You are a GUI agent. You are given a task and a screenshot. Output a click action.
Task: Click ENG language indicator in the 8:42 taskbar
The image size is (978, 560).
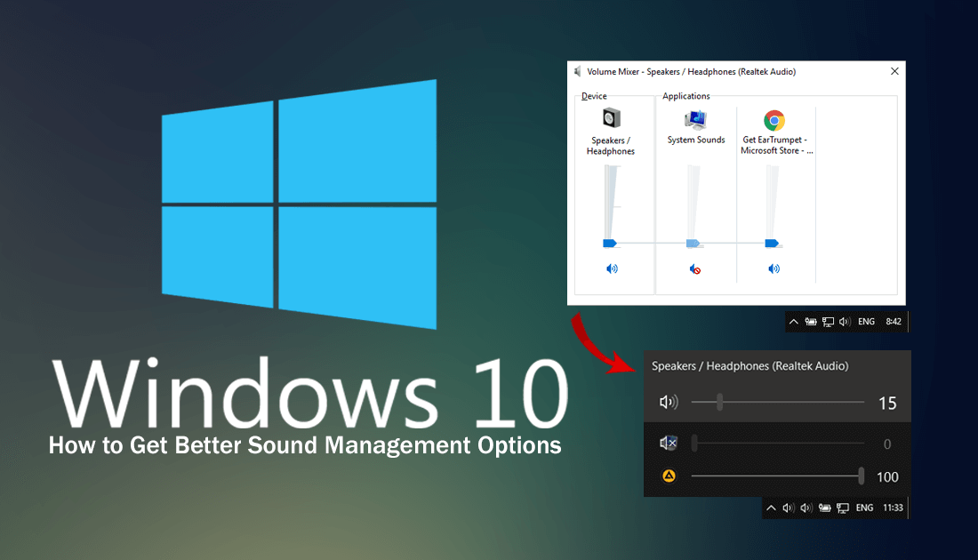pos(866,322)
